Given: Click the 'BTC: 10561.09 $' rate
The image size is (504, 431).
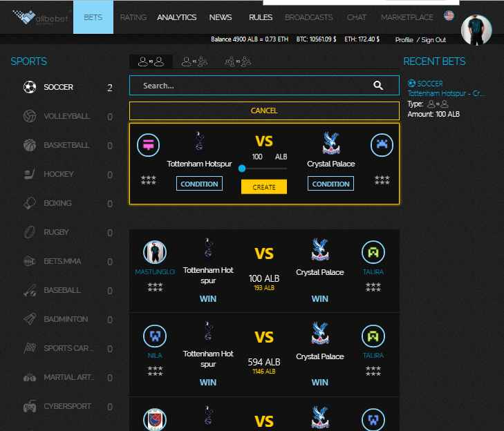Looking at the screenshot, I should (316, 39).
